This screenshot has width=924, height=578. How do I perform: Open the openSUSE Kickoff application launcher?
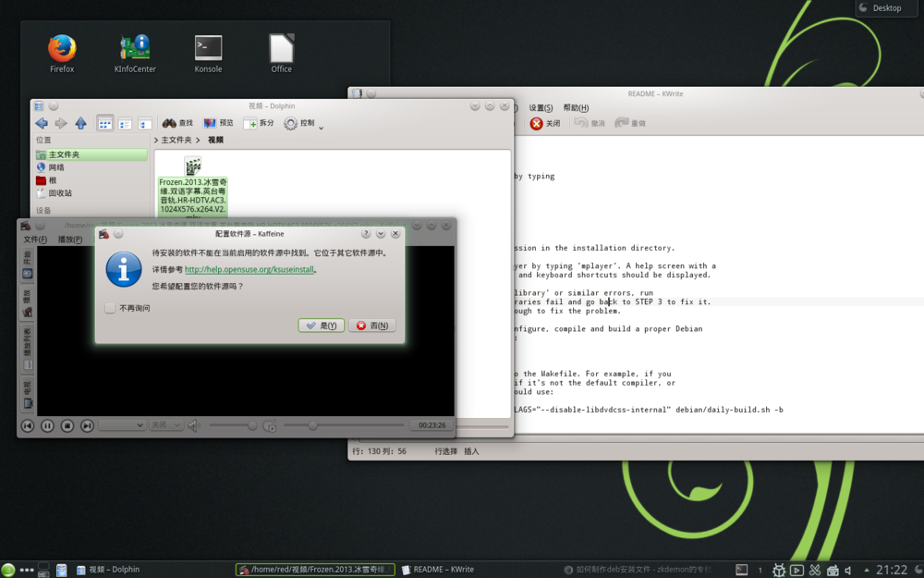pos(7,570)
